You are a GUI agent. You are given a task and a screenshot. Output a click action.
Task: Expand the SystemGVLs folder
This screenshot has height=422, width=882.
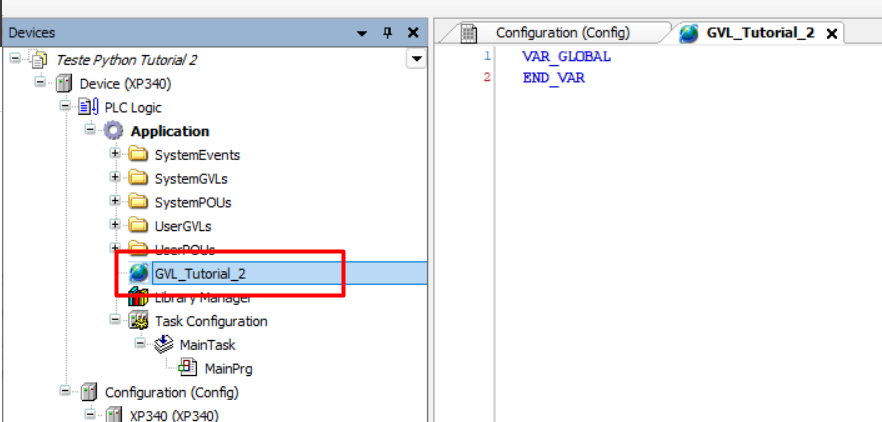point(115,178)
